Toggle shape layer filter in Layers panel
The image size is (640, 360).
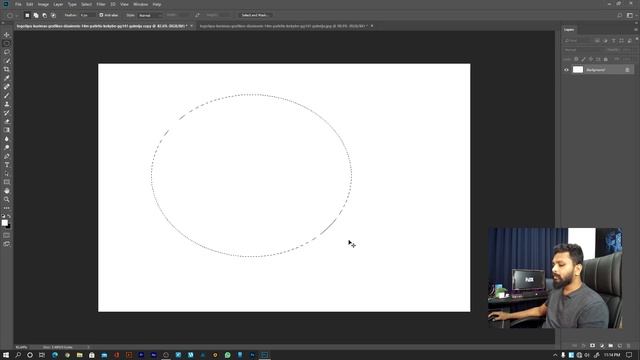coord(622,41)
